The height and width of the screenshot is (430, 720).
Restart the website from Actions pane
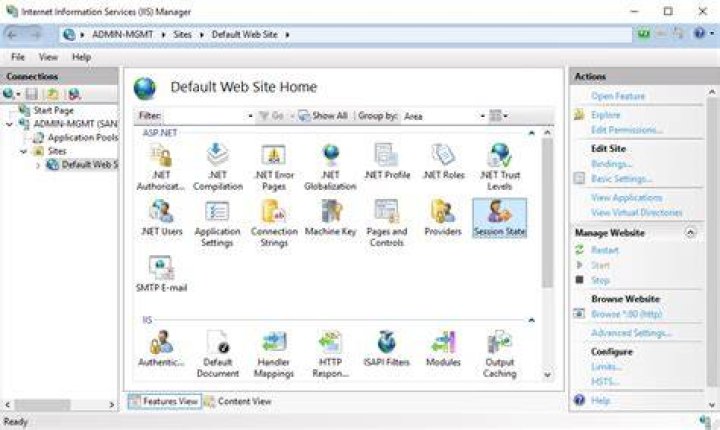(x=605, y=250)
